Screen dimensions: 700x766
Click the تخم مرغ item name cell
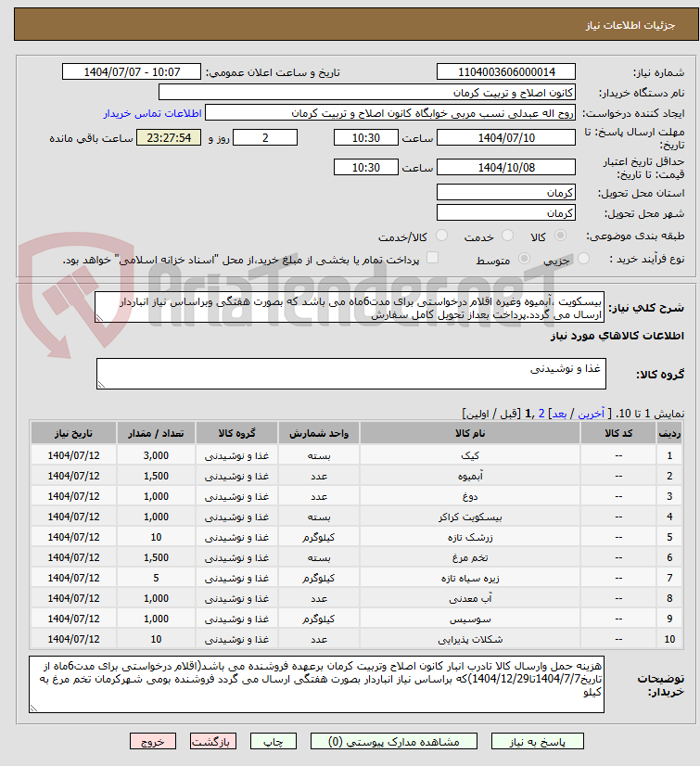pyautogui.click(x=470, y=557)
